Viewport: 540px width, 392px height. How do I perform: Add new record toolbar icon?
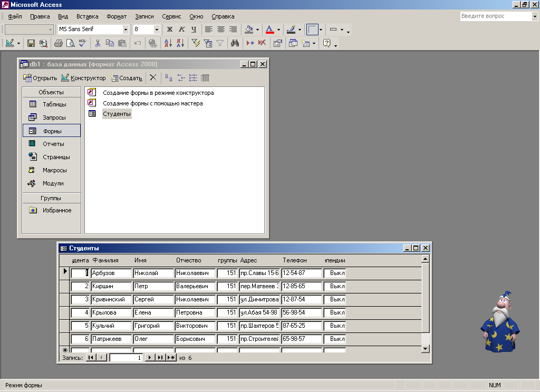[250, 43]
